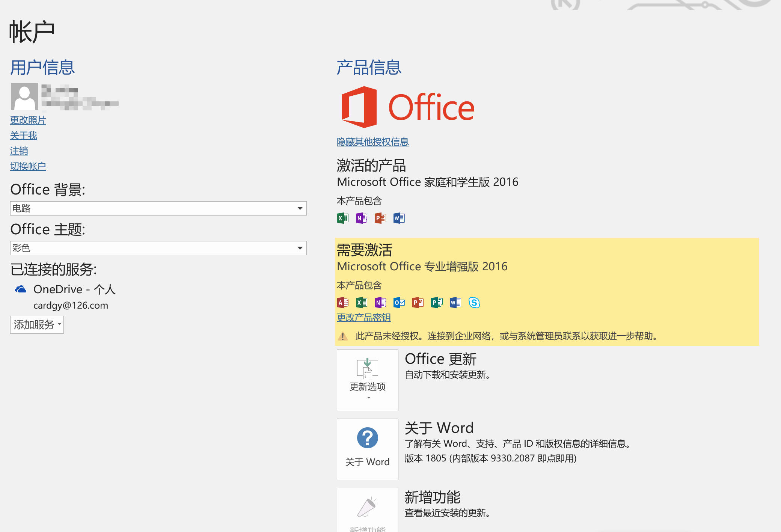This screenshot has height=532, width=781.
Task: Click Microsoft Office 家庭和学生版 2016 text
Action: [428, 182]
